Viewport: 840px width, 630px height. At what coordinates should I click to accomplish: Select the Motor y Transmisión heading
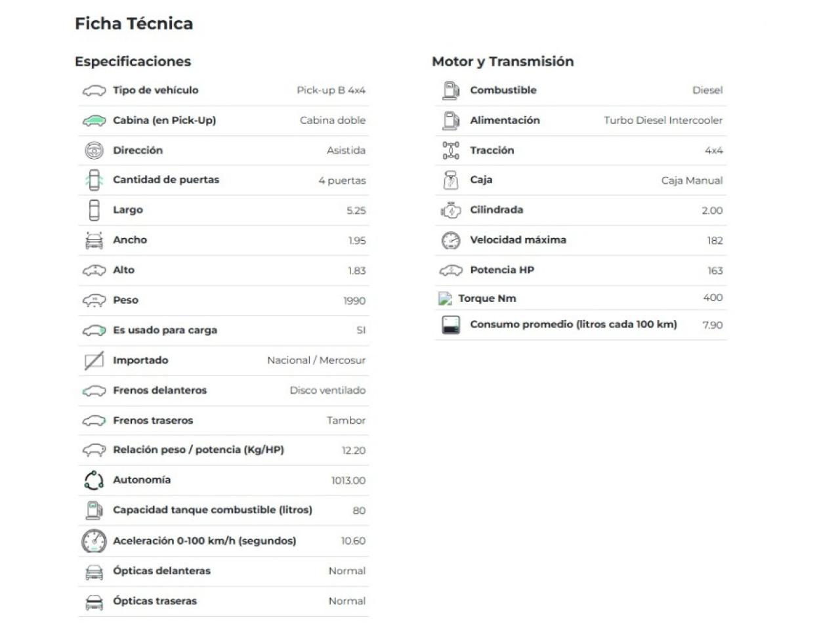[503, 62]
